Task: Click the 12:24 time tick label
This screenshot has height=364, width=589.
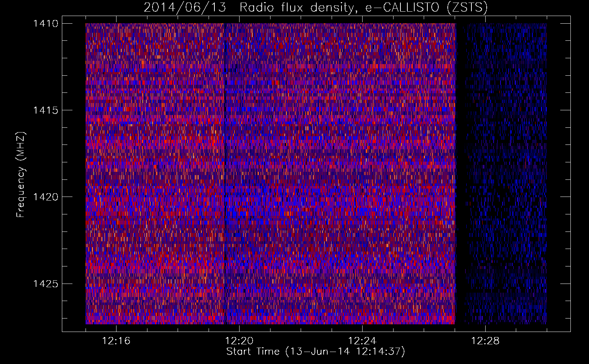Action: coord(362,341)
